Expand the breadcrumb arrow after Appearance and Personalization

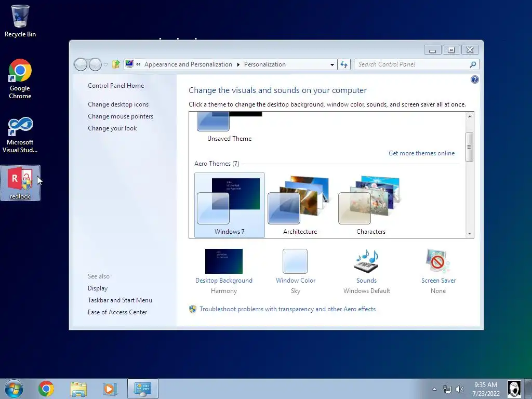pos(238,64)
